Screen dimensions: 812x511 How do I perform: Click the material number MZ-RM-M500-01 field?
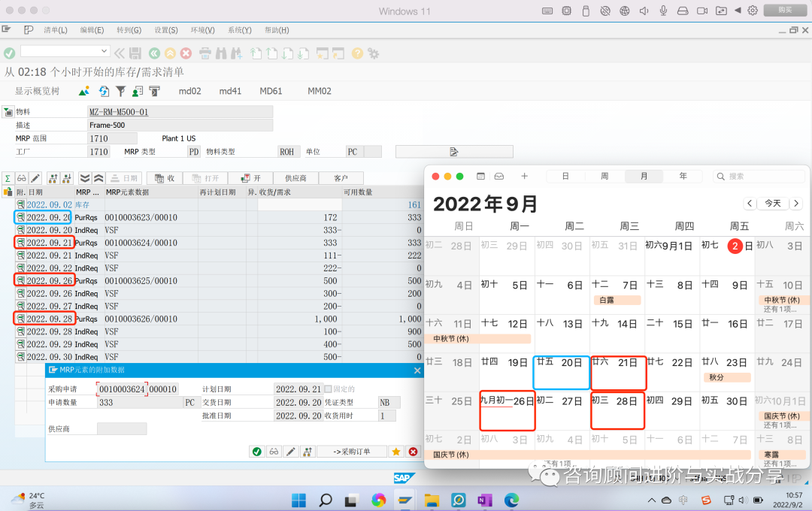(180, 112)
